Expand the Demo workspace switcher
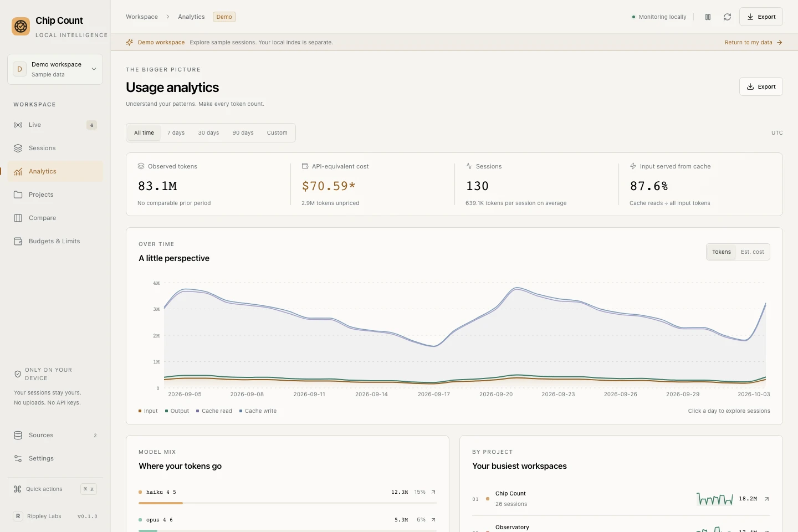The image size is (798, 532). (x=55, y=69)
